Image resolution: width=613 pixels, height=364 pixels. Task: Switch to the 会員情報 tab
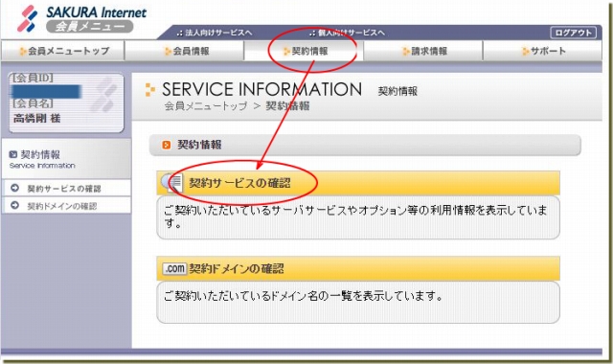[x=184, y=51]
